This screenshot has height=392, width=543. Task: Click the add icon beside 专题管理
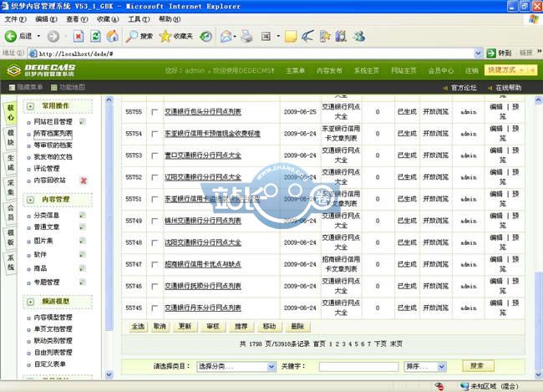pos(82,282)
